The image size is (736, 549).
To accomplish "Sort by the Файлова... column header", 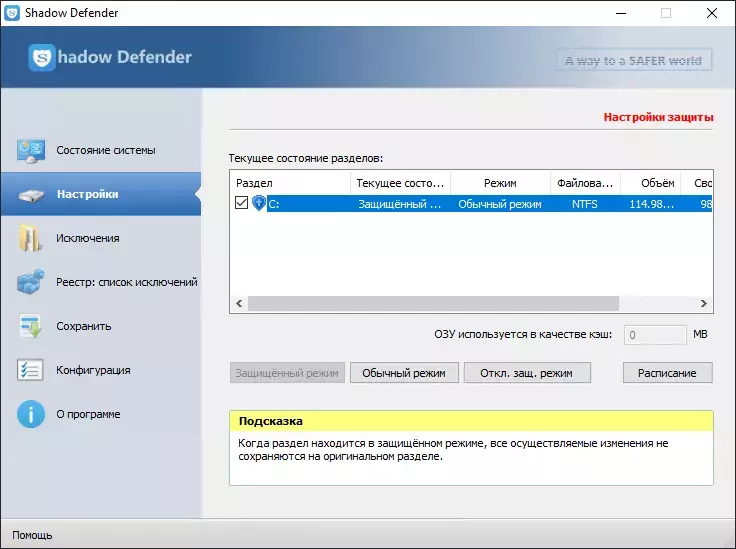I will 585,183.
